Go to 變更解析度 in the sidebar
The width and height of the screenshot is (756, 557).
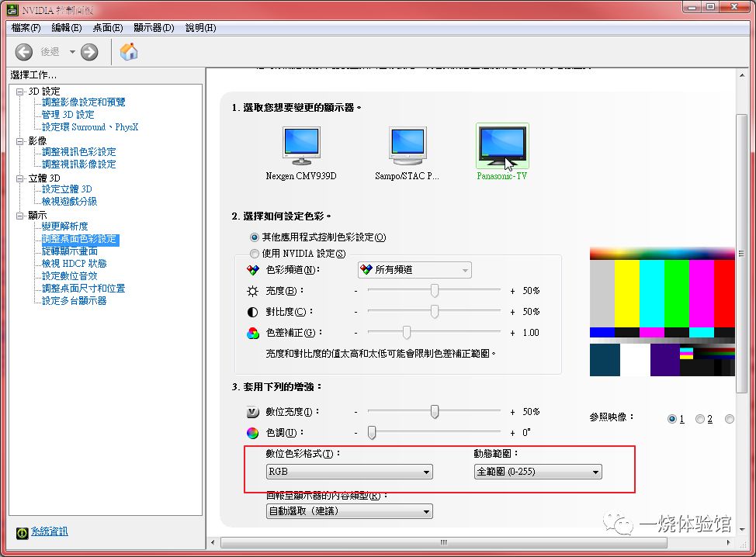[x=64, y=226]
